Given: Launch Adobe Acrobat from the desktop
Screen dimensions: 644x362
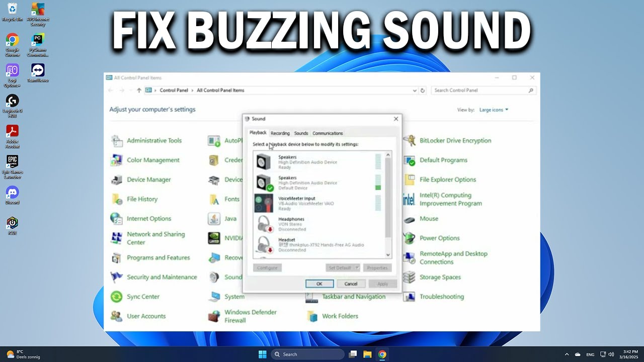Looking at the screenshot, I should click(12, 137).
